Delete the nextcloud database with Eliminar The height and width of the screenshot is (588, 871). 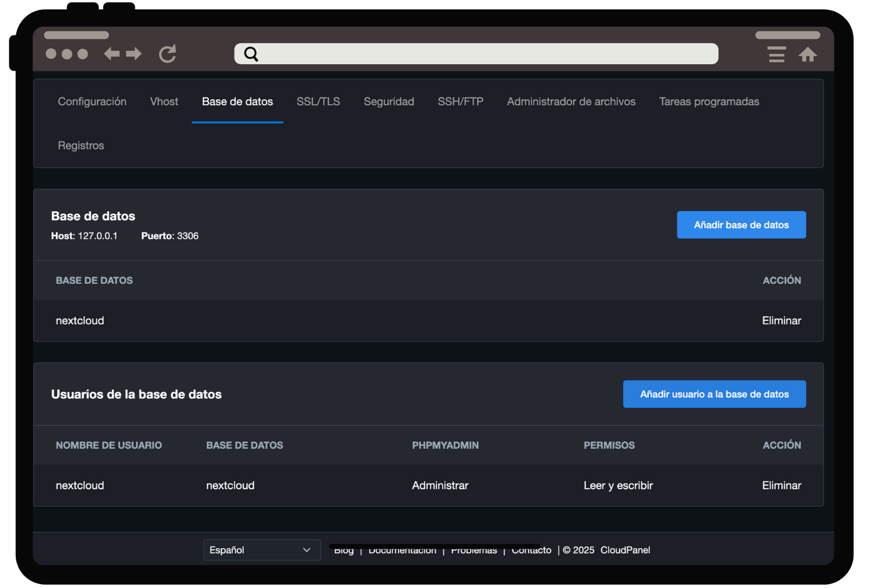[x=781, y=321]
